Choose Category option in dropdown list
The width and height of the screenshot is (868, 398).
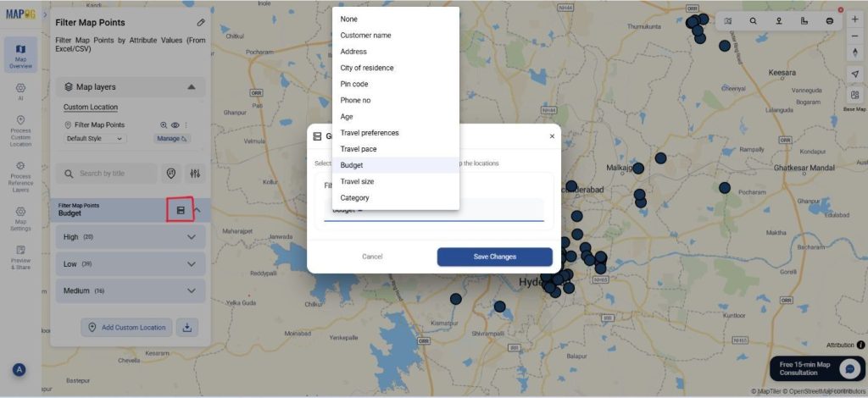(355, 197)
